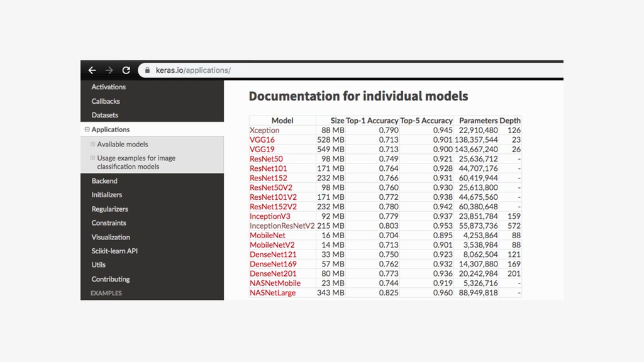Focus the keras.io/applications/ address bar

point(351,70)
